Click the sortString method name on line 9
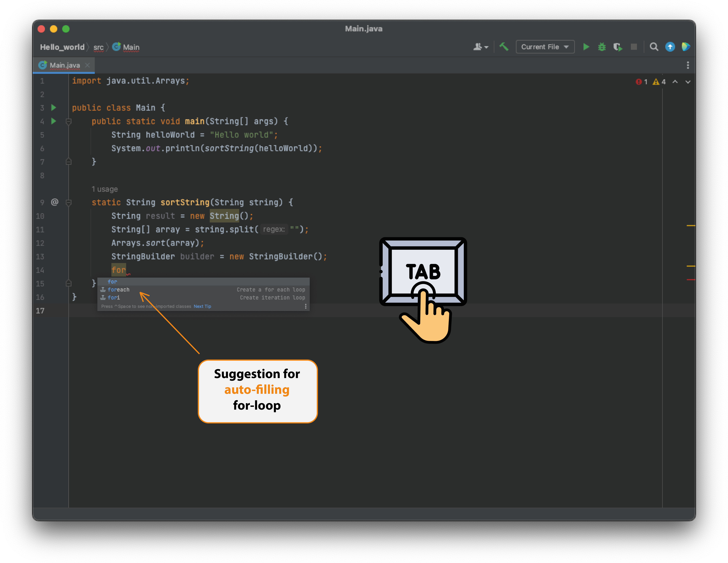The image size is (728, 563). pos(185,203)
